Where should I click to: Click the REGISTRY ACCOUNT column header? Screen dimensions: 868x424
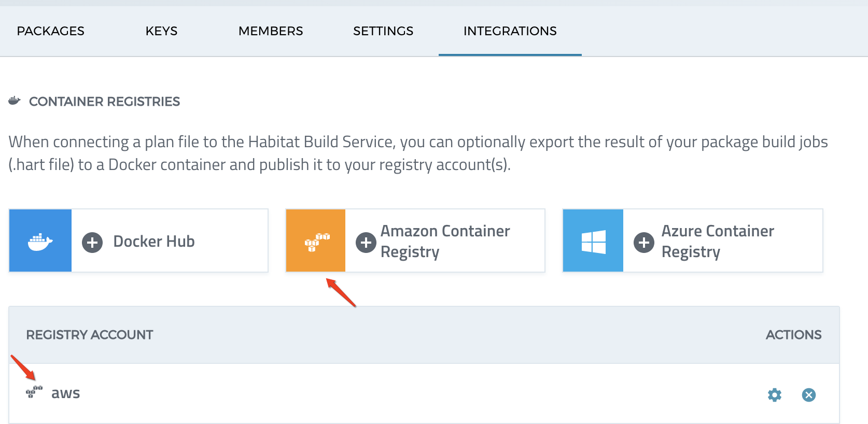tap(89, 335)
